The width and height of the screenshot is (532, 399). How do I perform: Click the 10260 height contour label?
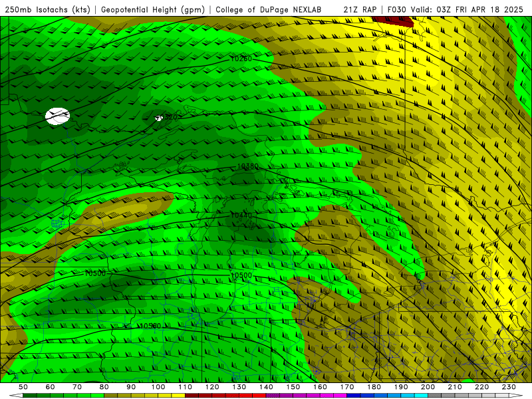[x=241, y=59]
